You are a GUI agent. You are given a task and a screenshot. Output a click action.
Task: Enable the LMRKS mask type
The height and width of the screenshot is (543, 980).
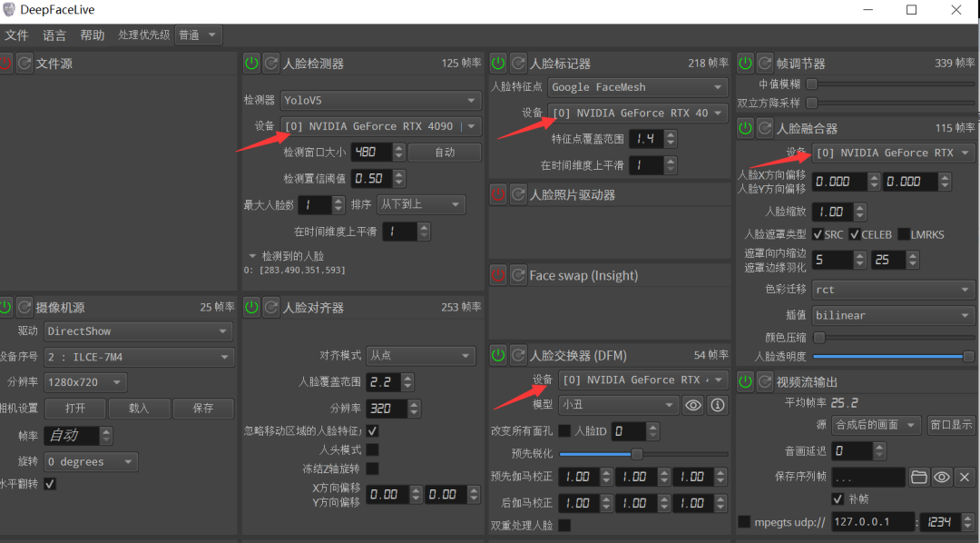click(x=903, y=234)
